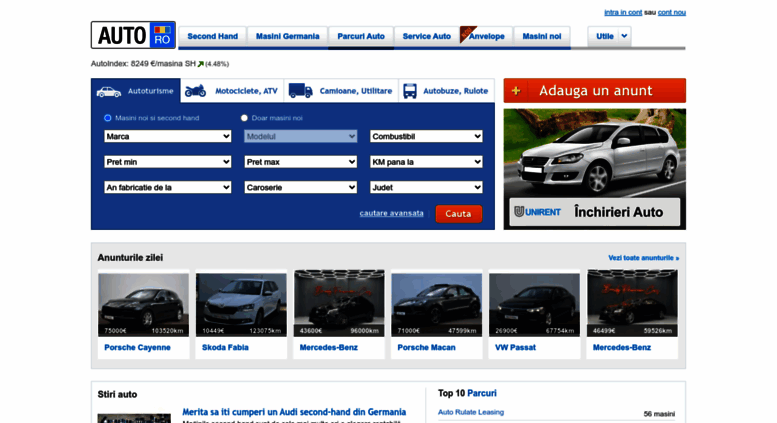Switch to Camioane, Utilitare search tab
Image resolution: width=777 pixels, height=423 pixels.
point(341,91)
